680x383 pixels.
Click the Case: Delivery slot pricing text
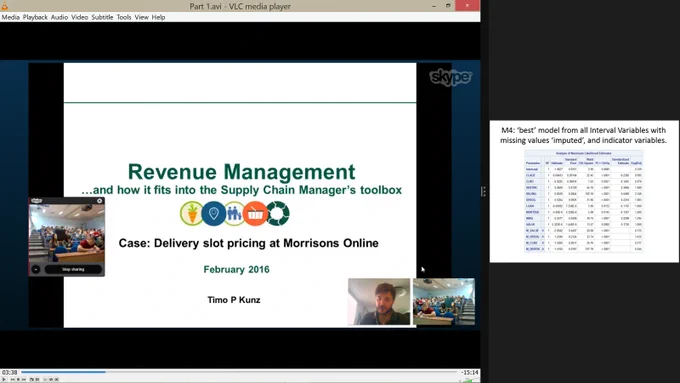coord(248,243)
